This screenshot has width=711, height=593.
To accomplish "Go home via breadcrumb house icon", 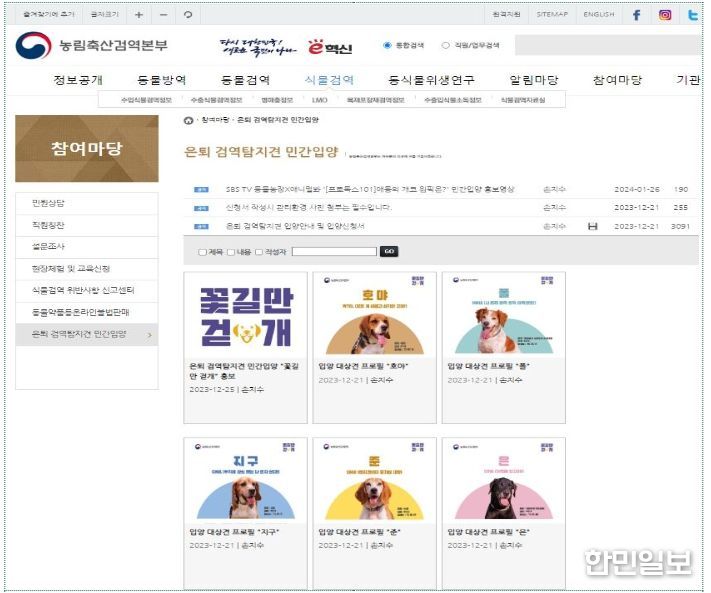I will point(188,120).
